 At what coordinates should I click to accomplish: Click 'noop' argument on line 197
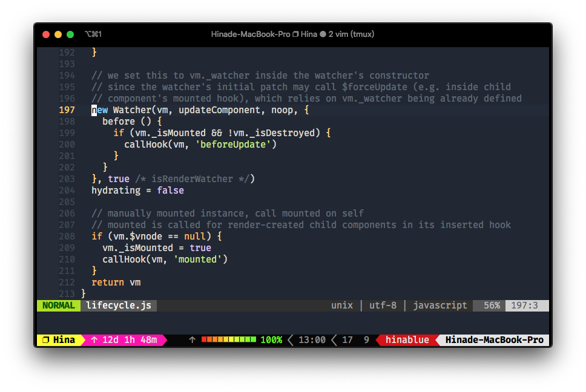pyautogui.click(x=282, y=110)
